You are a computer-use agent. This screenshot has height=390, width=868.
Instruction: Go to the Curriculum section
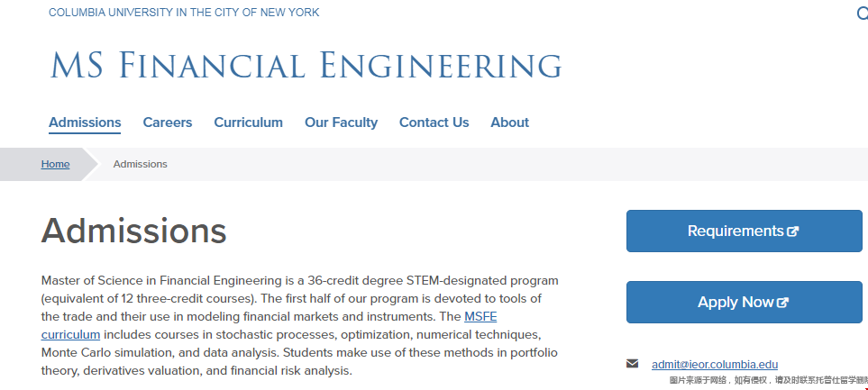[248, 122]
